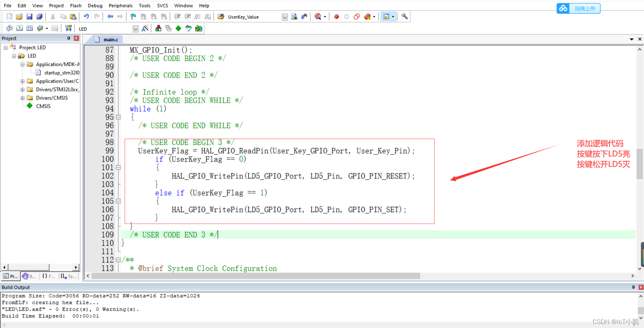
Task: Save the current file
Action: (x=29, y=16)
